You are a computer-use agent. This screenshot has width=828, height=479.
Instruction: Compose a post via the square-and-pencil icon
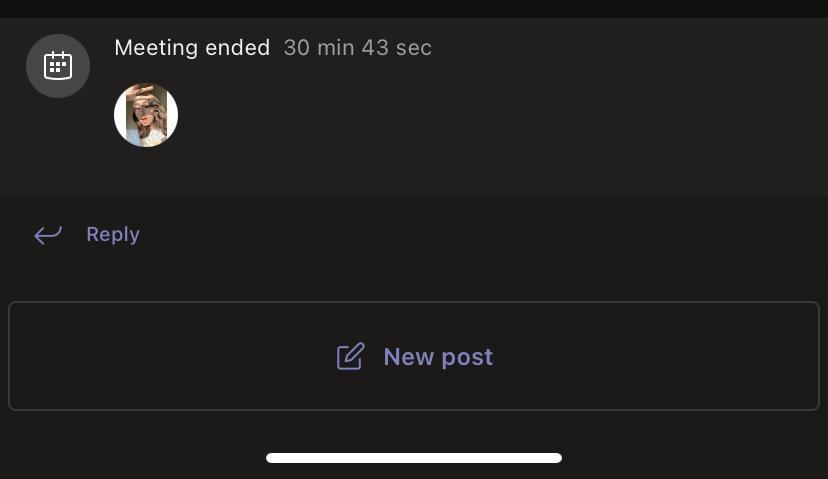pyautogui.click(x=350, y=357)
